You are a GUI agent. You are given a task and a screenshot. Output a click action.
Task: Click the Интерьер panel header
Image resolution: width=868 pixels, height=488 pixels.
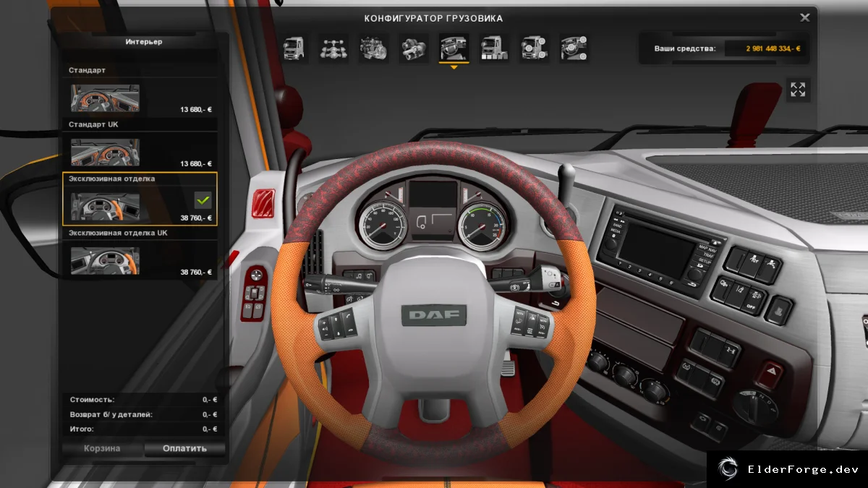pyautogui.click(x=143, y=42)
